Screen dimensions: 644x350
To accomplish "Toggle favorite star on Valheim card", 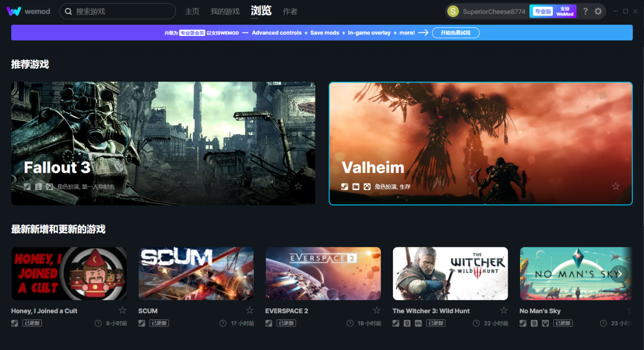I will click(616, 186).
